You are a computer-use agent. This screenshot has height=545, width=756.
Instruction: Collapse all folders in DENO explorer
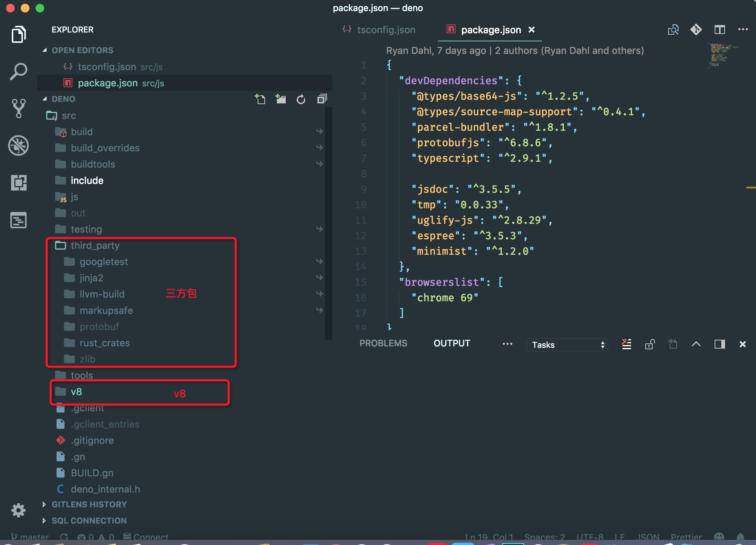click(322, 99)
